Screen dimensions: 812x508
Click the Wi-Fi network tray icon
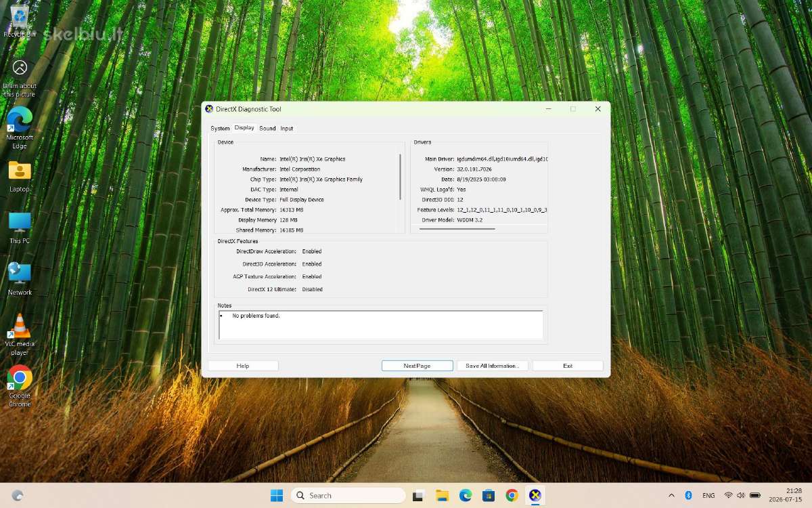[x=729, y=495]
